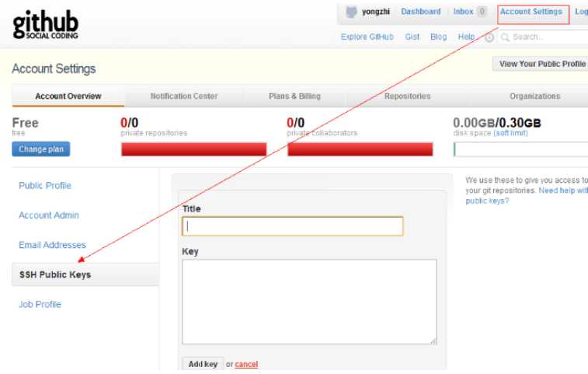Viewport: 588px width, 374px height.
Task: Select the Account Overview tab
Action: click(68, 96)
